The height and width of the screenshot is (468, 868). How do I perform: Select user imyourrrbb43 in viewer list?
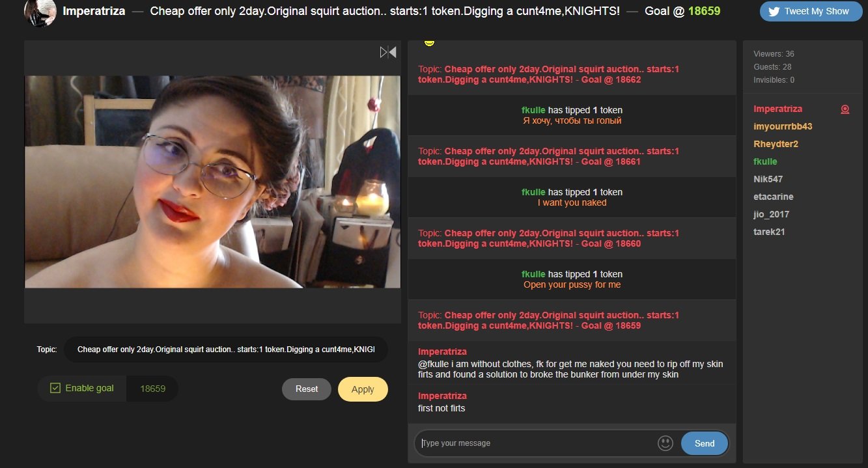click(783, 126)
